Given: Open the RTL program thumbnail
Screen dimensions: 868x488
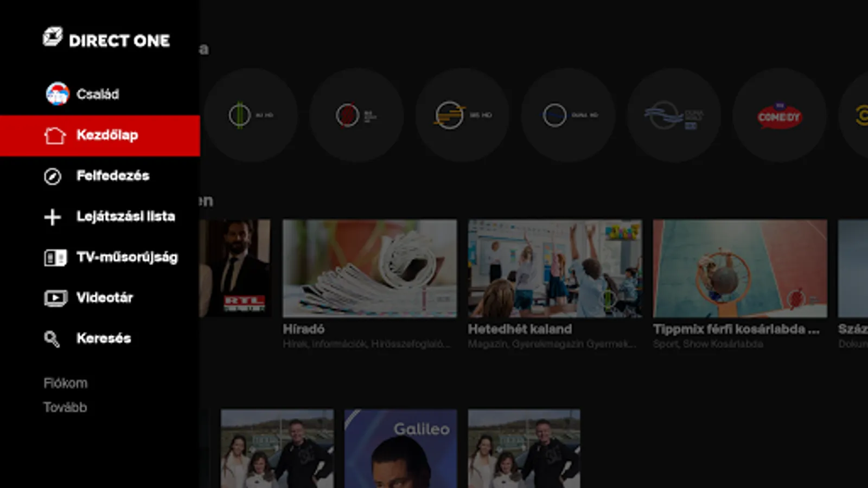Looking at the screenshot, I should point(235,268).
